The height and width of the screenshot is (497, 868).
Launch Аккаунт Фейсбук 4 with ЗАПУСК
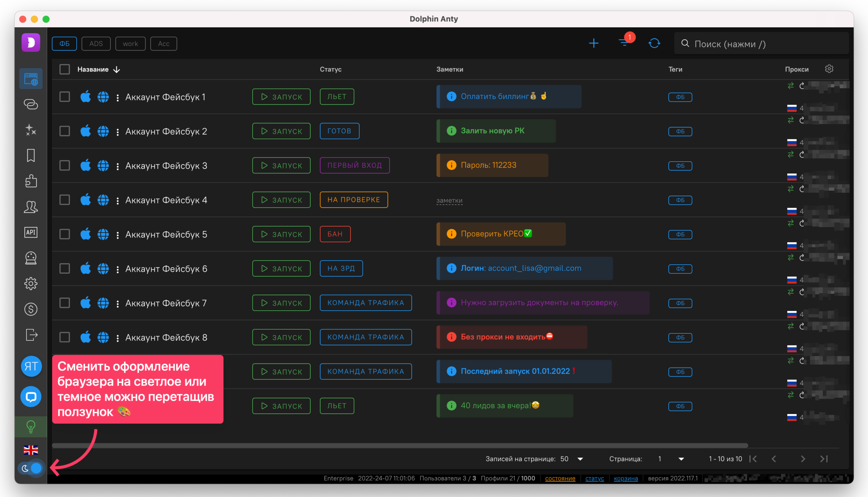(x=281, y=200)
